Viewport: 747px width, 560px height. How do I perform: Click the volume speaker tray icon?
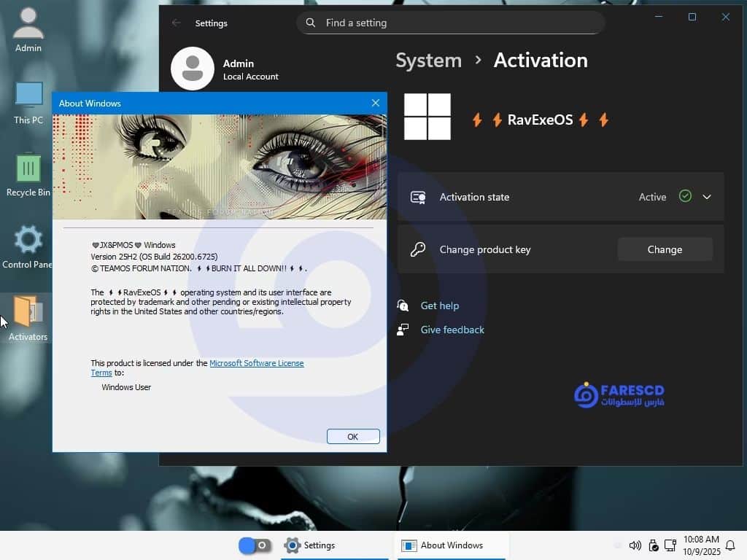[x=635, y=545]
